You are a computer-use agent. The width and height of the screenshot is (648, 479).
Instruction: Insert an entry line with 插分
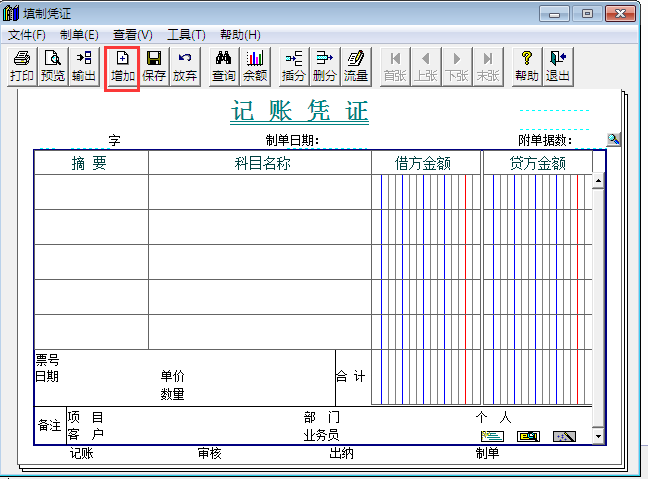tap(293, 67)
